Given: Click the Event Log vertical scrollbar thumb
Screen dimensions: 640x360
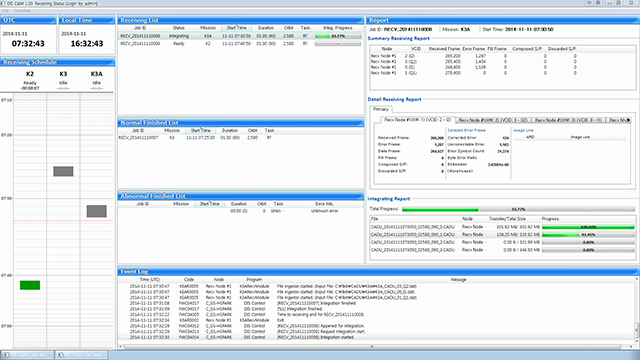Looking at the screenshot, I should pyautogui.click(x=636, y=330).
